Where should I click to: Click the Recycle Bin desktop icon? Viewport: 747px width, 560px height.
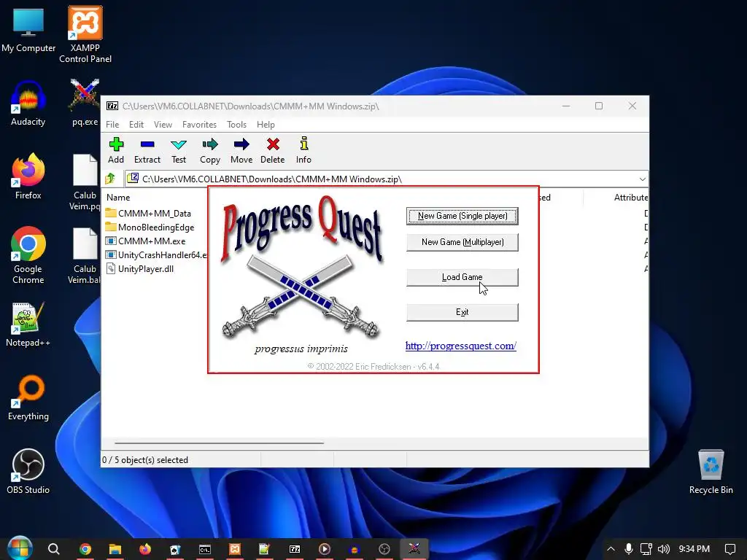tap(711, 464)
